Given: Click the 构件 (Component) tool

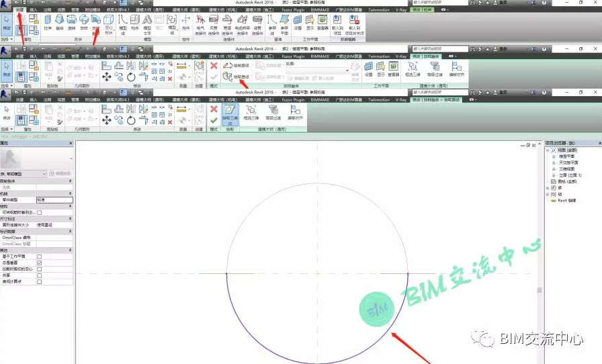Looking at the screenshot, I should pyautogui.click(x=135, y=22).
